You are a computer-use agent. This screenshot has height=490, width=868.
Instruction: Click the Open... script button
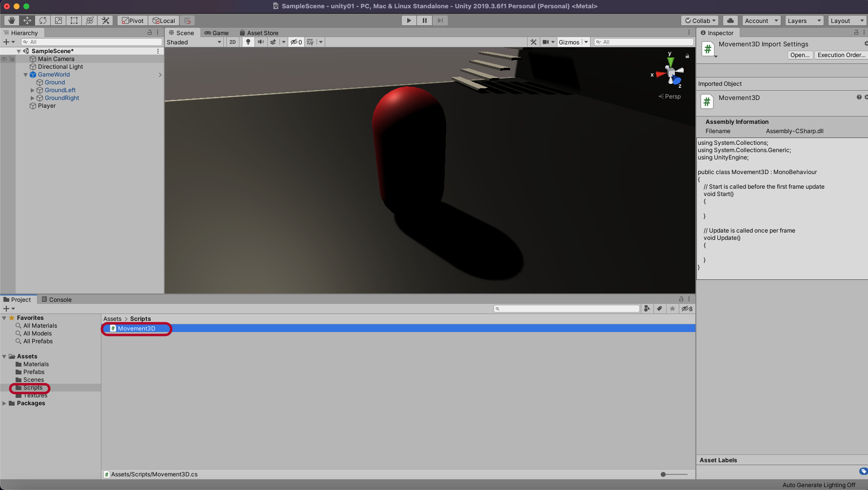point(800,55)
